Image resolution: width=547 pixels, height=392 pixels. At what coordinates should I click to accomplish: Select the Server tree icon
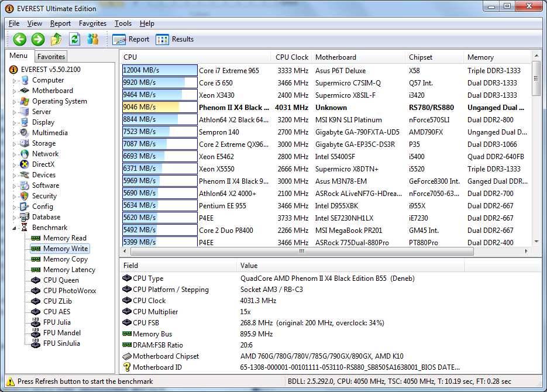pyautogui.click(x=25, y=112)
